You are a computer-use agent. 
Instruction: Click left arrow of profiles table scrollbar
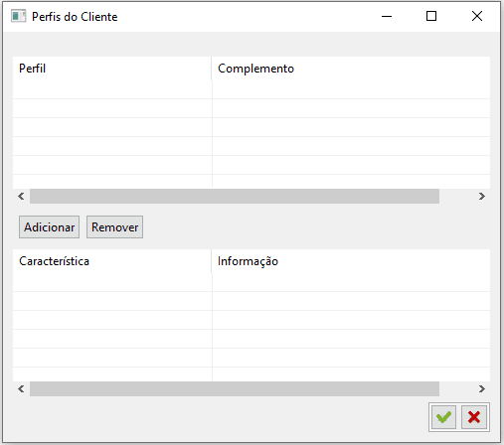pos(21,197)
